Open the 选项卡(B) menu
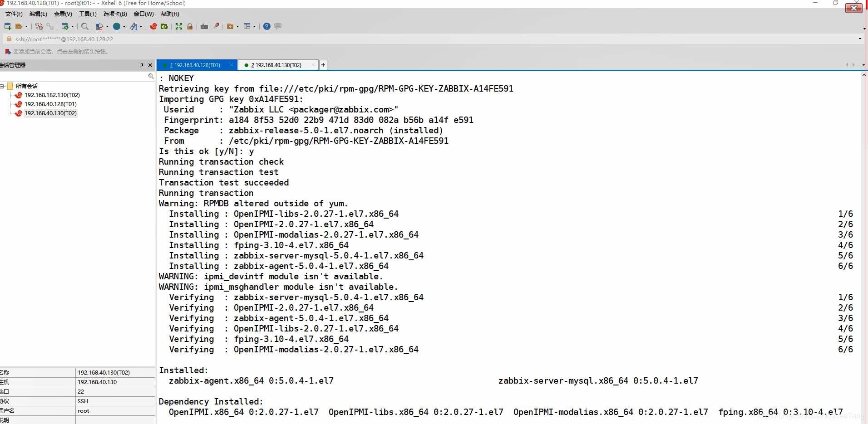The image size is (868, 424). [115, 14]
